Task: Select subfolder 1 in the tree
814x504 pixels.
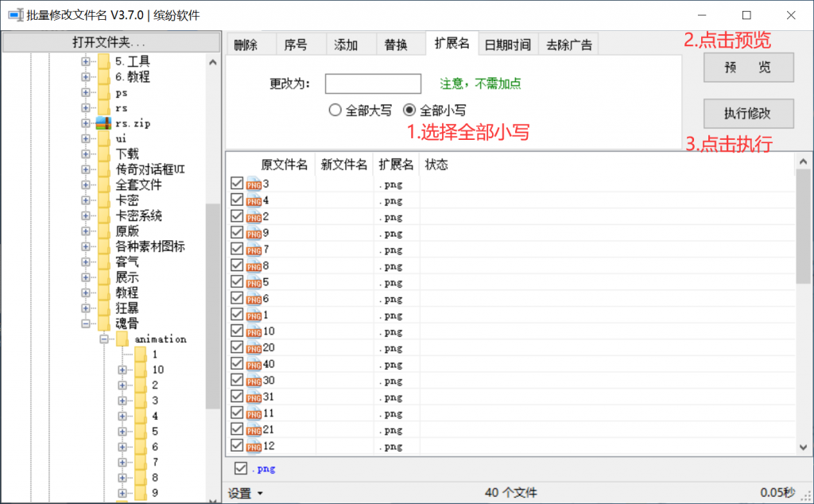Action: (x=155, y=355)
